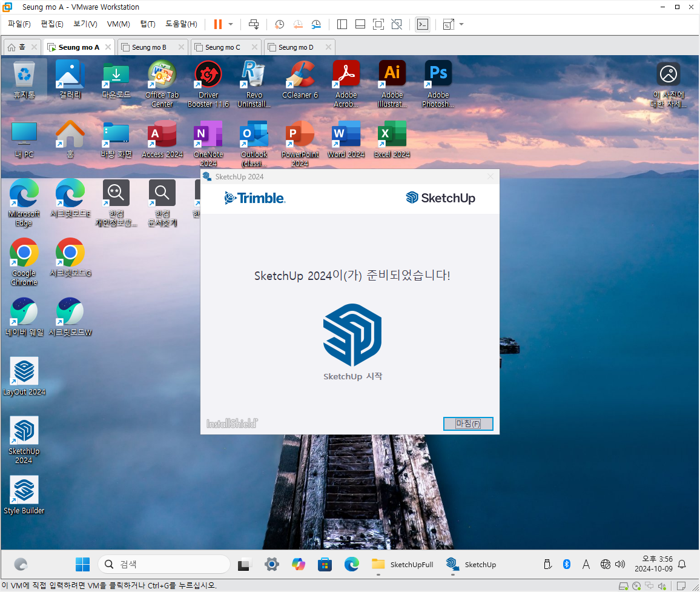Select the Revo Uninstaller icon

(x=254, y=84)
